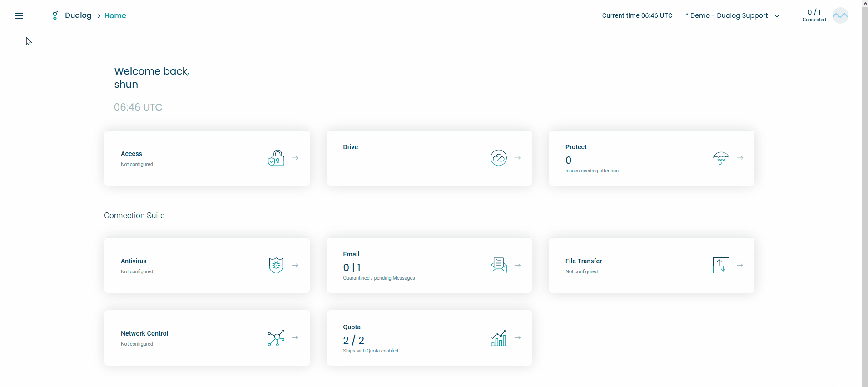Click the 0 / 1 Connected indicator
The width and height of the screenshot is (868, 387).
[814, 15]
